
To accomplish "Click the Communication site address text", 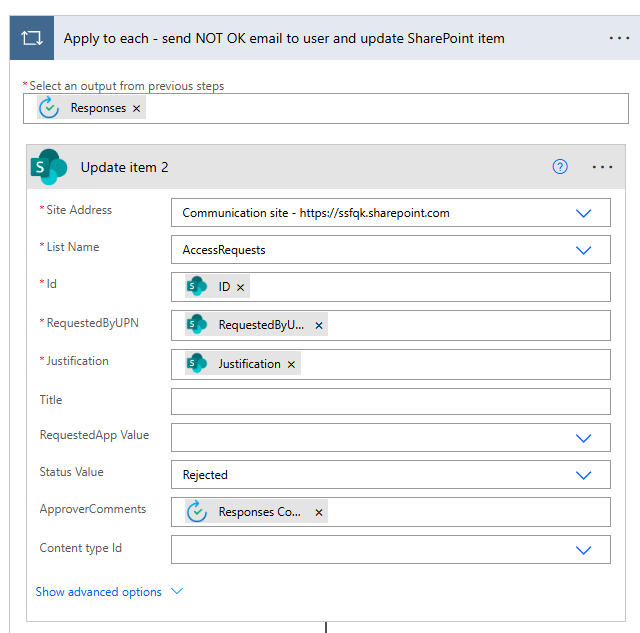I will click(316, 213).
